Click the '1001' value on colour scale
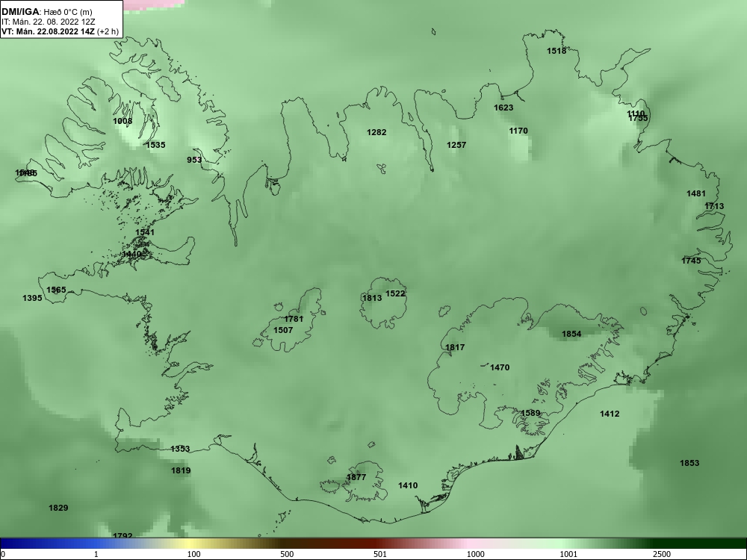Viewport: 747px width, 560px height. (568, 554)
